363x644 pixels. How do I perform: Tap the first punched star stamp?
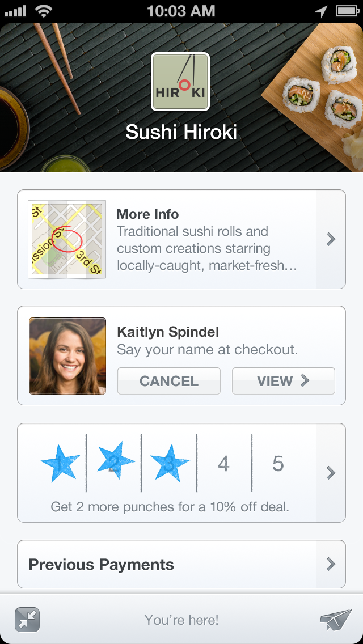pos(59,464)
